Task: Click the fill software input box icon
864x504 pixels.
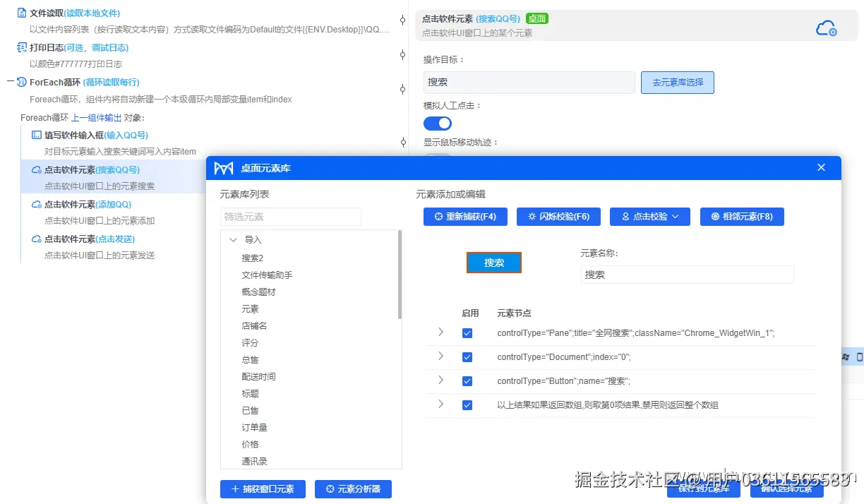Action: pyautogui.click(x=37, y=135)
